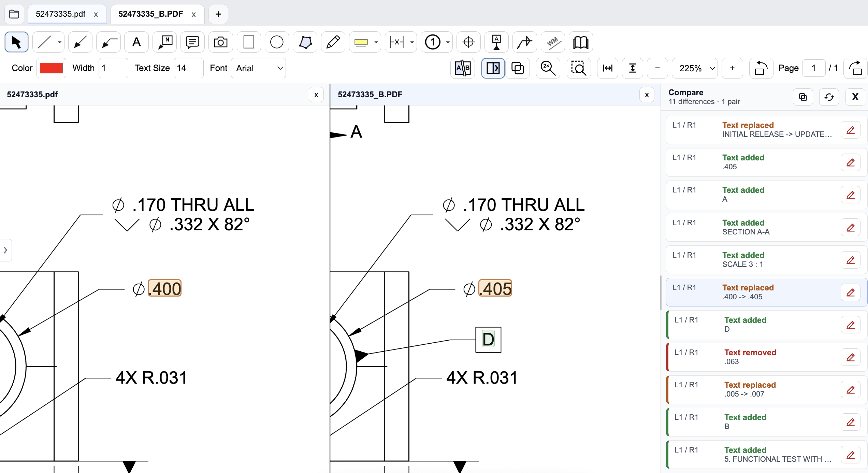Select the text annotation tool
The width and height of the screenshot is (868, 473).
136,42
